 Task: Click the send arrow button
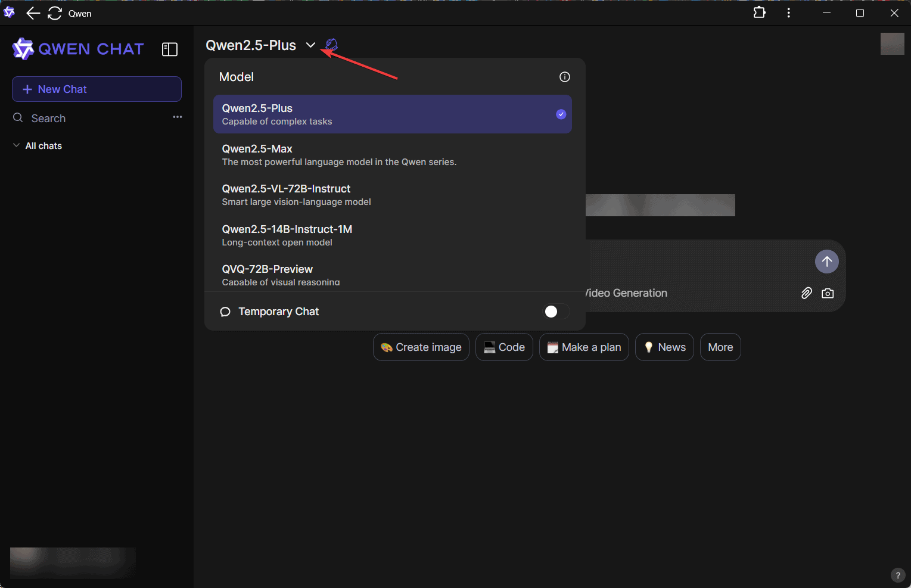826,261
